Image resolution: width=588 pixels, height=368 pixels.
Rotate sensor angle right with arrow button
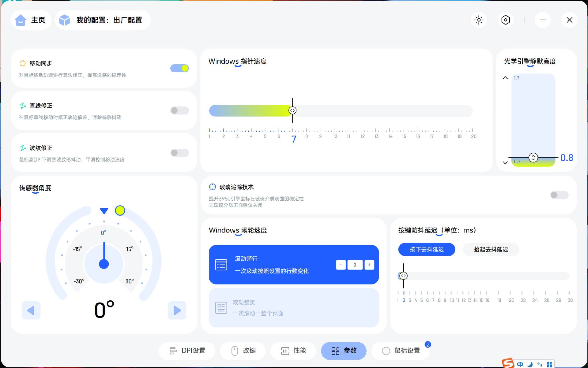[177, 310]
